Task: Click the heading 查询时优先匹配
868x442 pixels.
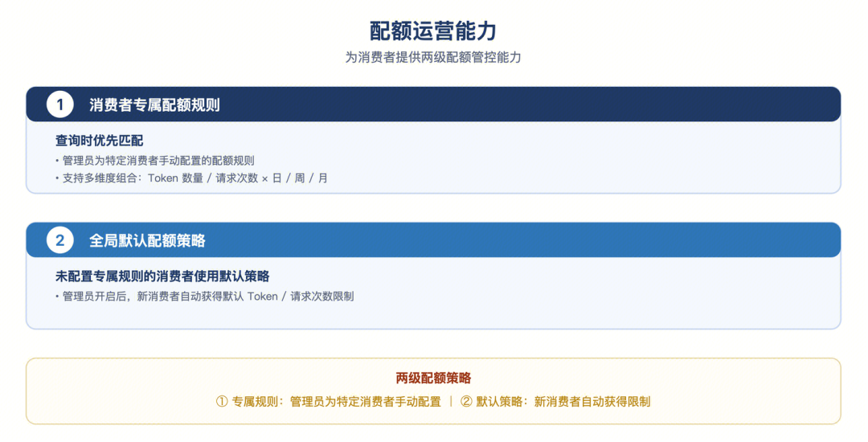Action: point(99,141)
